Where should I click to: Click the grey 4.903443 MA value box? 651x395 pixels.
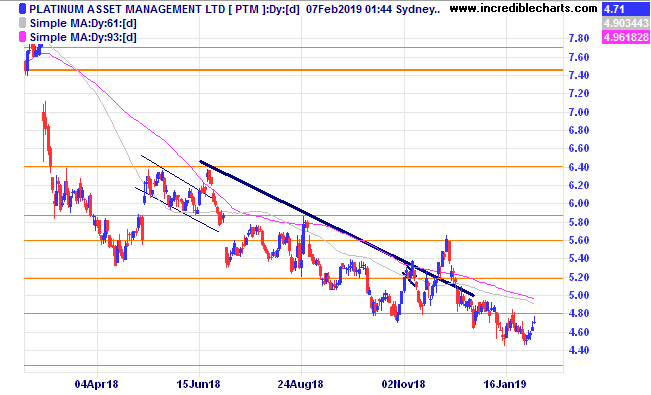(625, 23)
